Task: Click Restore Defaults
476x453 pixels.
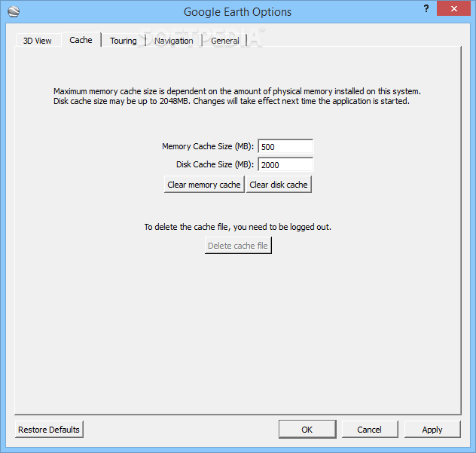Action: (49, 430)
